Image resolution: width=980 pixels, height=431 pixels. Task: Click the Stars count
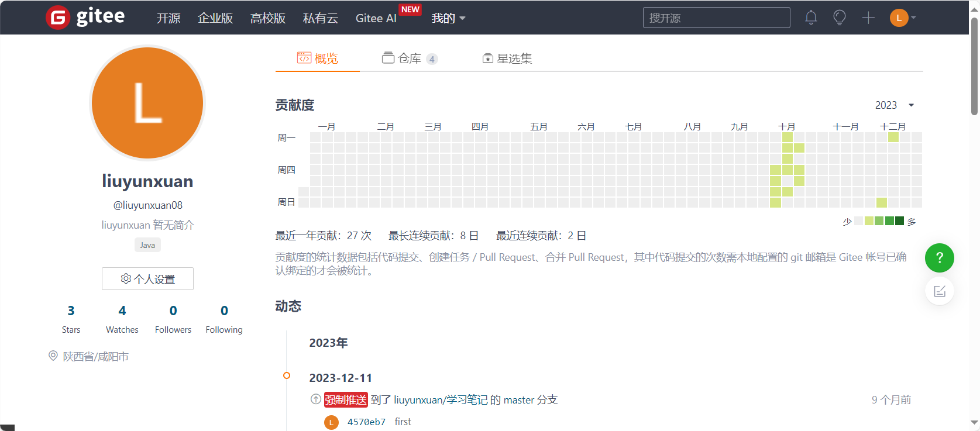[x=71, y=311]
